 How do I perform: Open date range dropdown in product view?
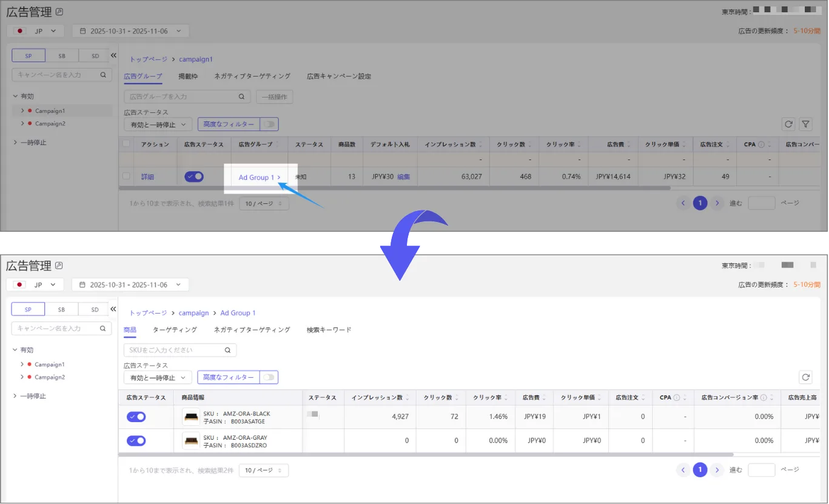tap(130, 284)
